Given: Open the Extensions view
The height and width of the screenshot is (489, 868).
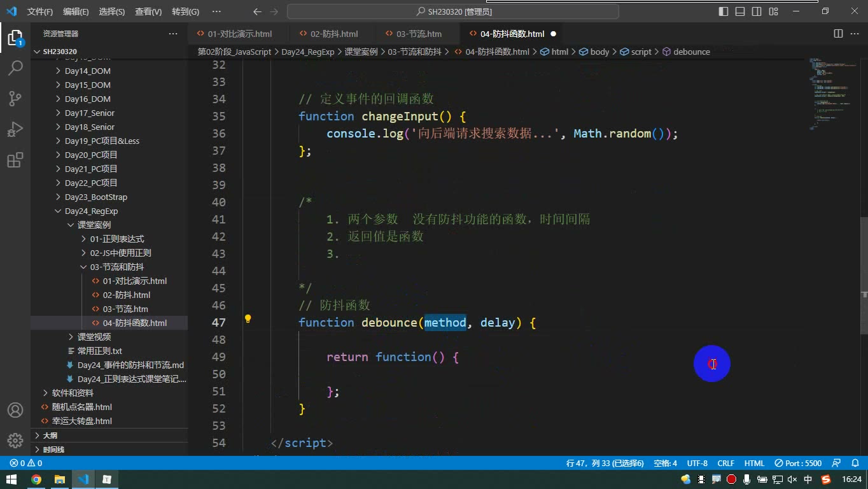Looking at the screenshot, I should tap(15, 160).
